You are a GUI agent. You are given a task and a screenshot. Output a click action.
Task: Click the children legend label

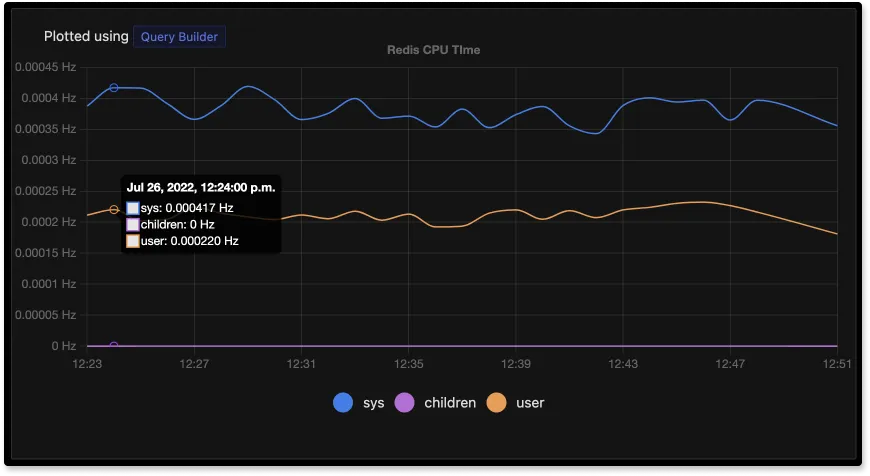coord(450,403)
